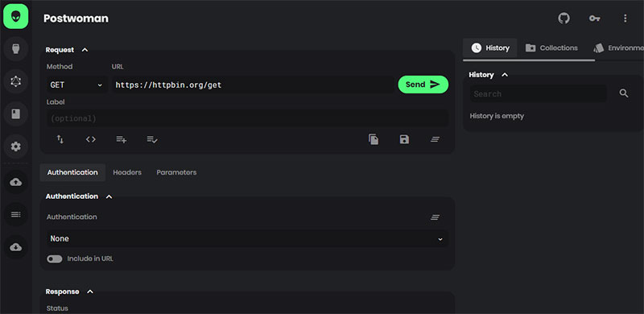Open the None authentication type dropdown
Image resolution: width=644 pixels, height=314 pixels.
(247, 239)
